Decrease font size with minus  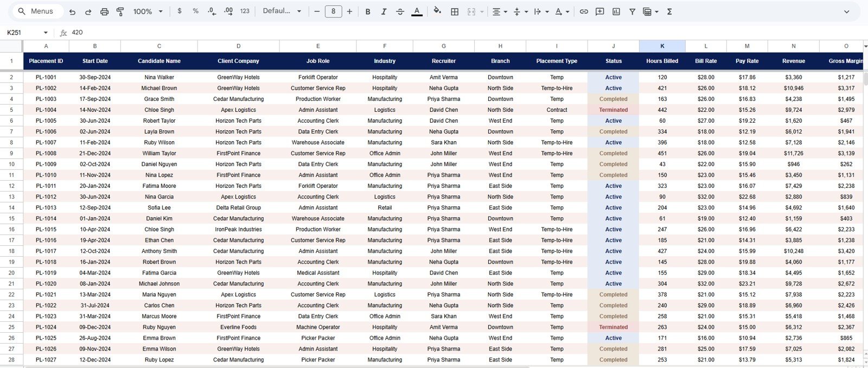317,11
